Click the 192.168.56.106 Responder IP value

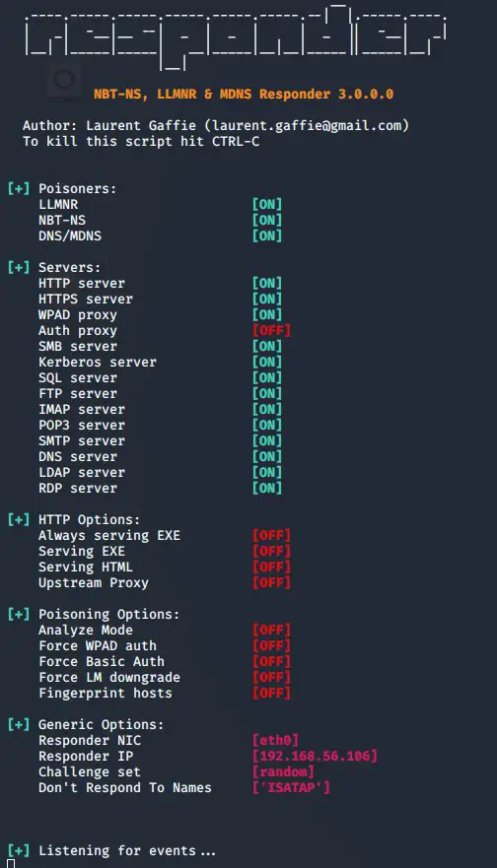[315, 757]
